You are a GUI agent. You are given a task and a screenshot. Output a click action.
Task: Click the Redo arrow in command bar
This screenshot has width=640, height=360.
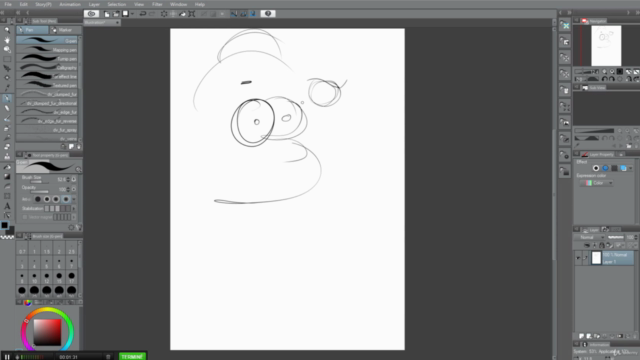[152, 14]
